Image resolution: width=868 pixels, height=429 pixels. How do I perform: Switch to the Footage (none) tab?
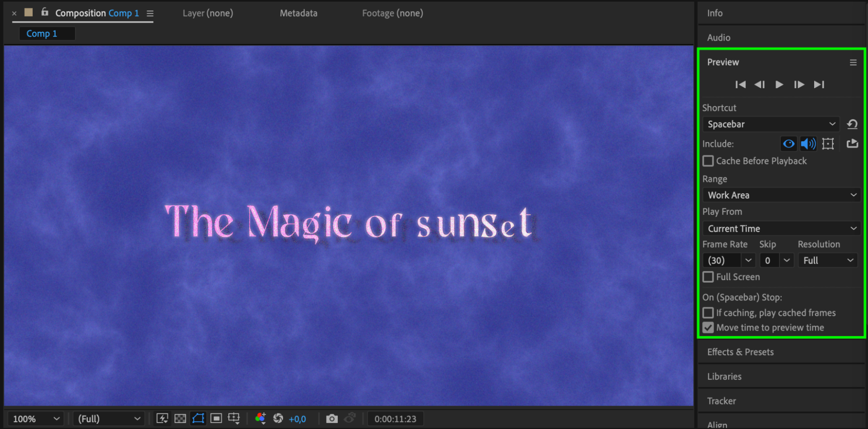393,13
